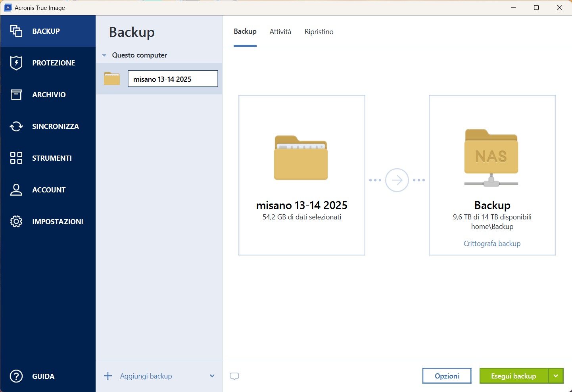Click the comment bubble icon
The image size is (572, 392).
234,376
